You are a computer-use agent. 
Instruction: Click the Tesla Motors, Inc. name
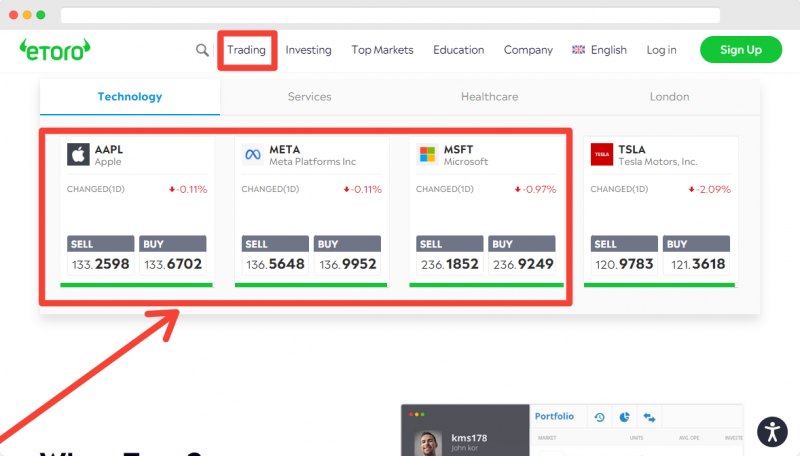point(658,162)
